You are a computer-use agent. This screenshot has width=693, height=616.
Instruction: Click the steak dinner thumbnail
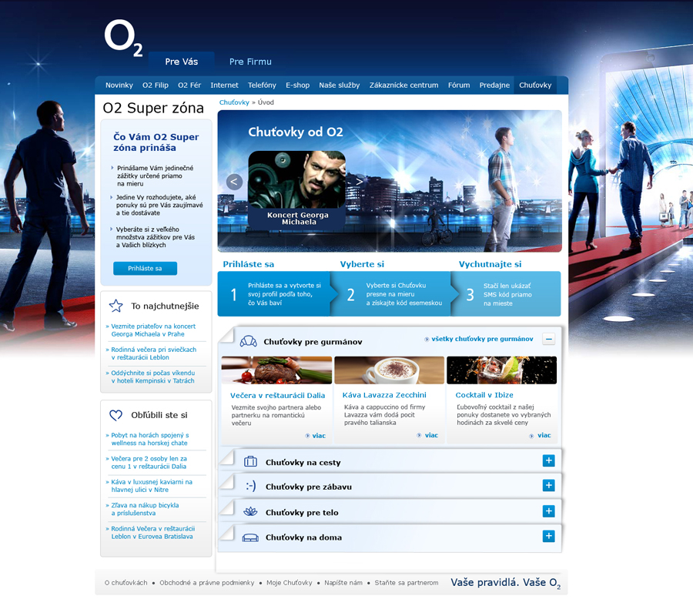(x=276, y=370)
